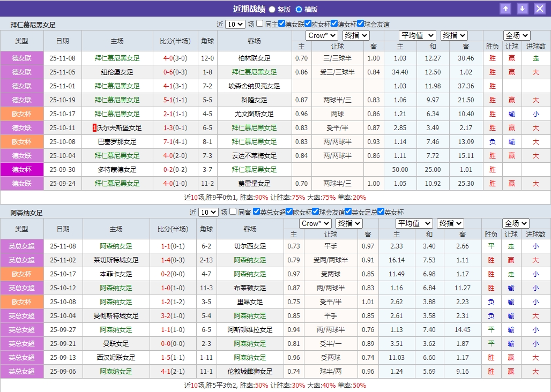
Task: Enable the 同客 checkbox in Arsenal section
Action: click(x=234, y=212)
